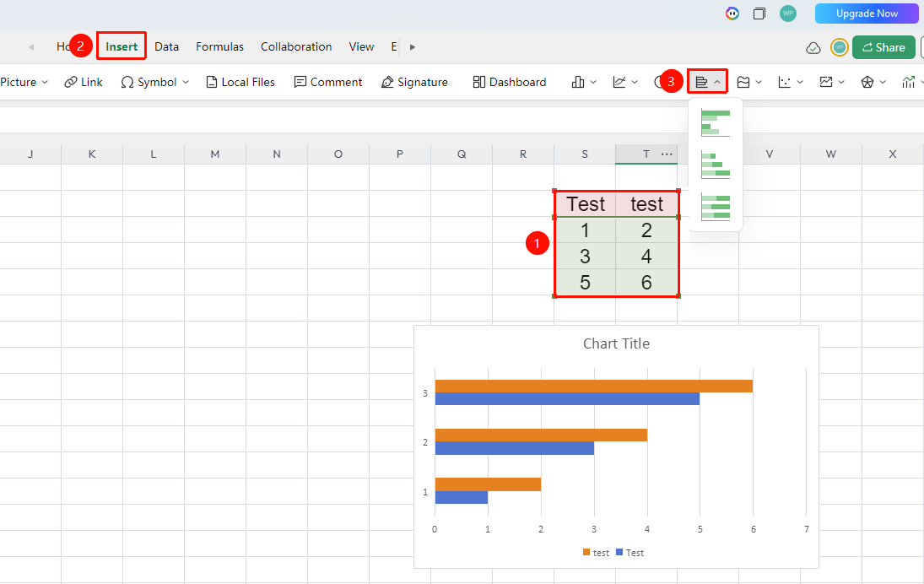Click the combo chart toolbar icon

[825, 82]
